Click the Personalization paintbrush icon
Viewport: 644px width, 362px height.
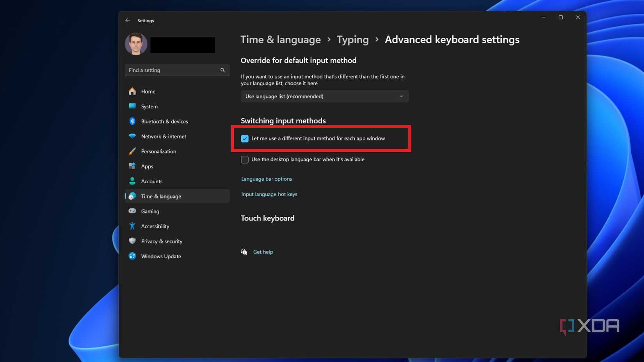click(132, 151)
